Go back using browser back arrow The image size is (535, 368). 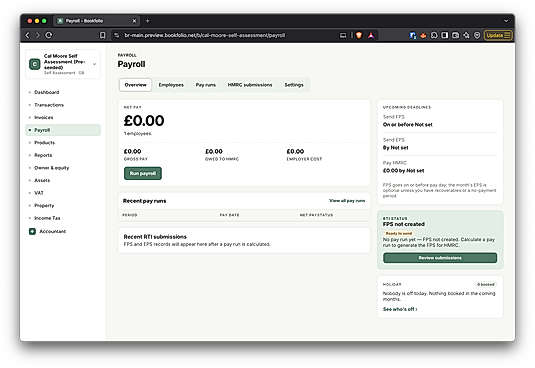click(28, 35)
